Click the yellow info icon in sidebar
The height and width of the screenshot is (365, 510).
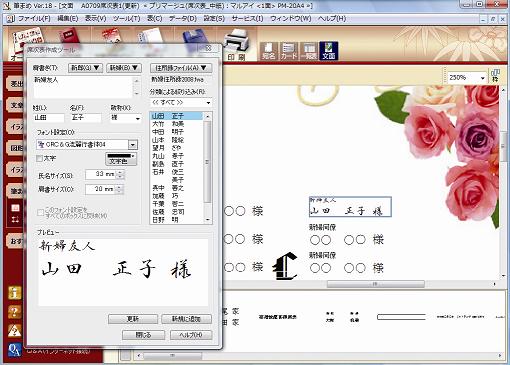15,293
